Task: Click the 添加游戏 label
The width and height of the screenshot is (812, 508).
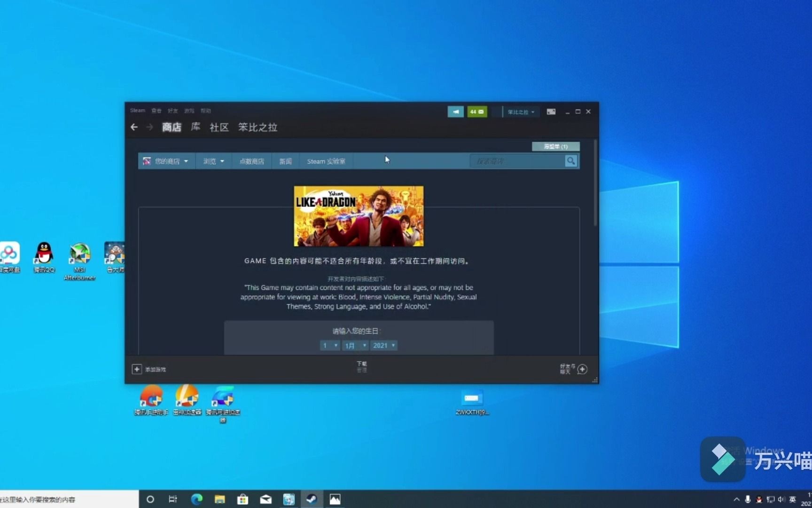Action: click(x=156, y=369)
